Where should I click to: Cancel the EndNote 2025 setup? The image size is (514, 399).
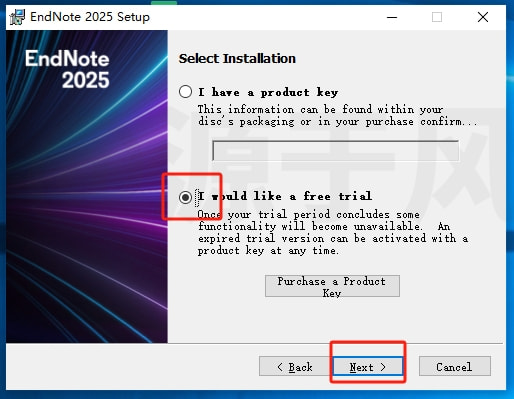coord(455,366)
